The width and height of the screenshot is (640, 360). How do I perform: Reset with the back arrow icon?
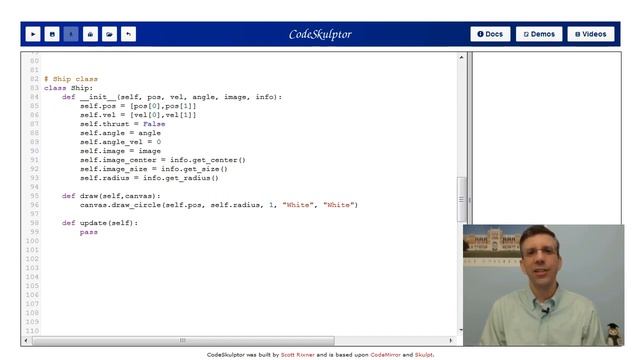129,34
